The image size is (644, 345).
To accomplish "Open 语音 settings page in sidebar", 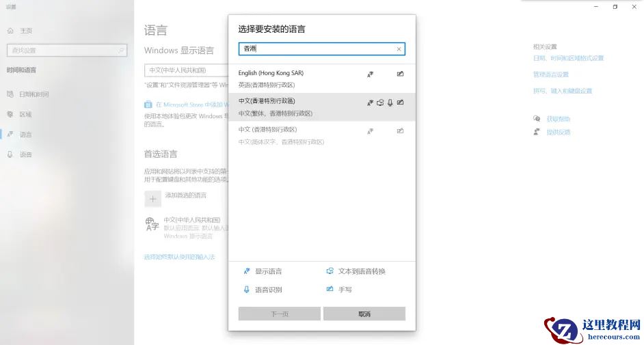I will coord(25,154).
